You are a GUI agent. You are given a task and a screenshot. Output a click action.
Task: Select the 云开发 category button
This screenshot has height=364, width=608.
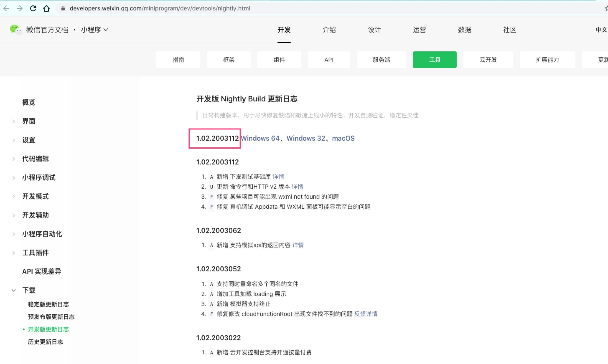[488, 60]
